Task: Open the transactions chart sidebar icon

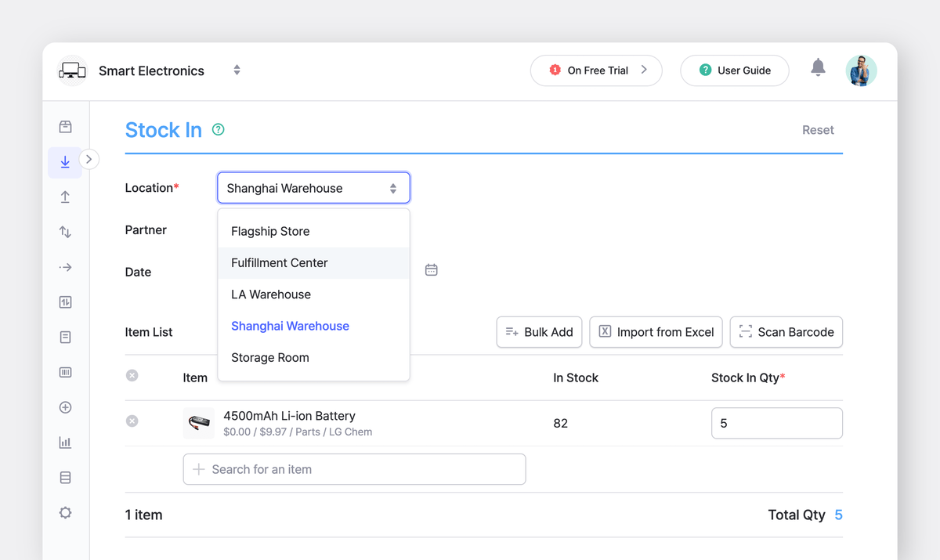Action: 65,302
